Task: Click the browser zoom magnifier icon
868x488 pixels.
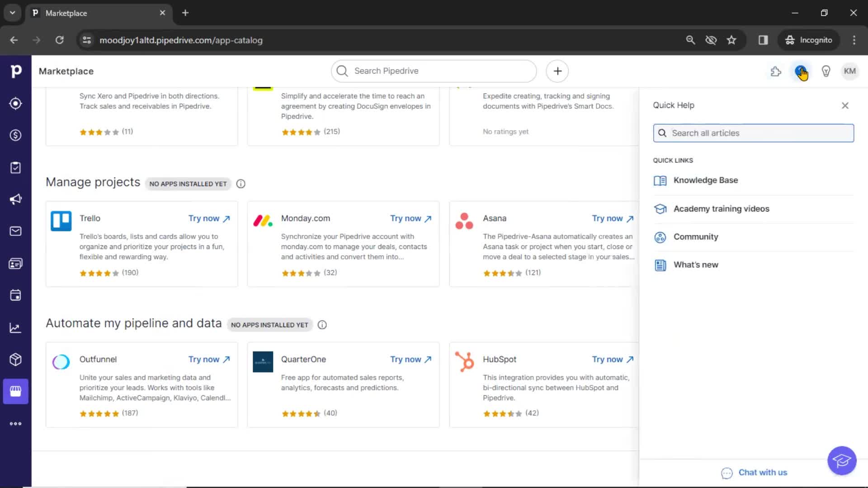Action: [x=690, y=40]
